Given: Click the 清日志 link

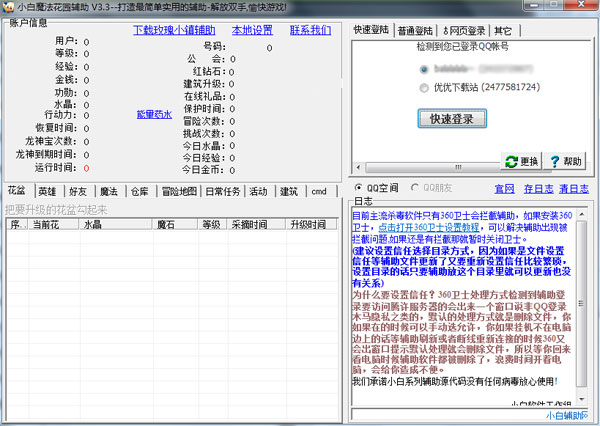Looking at the screenshot, I should (x=574, y=189).
